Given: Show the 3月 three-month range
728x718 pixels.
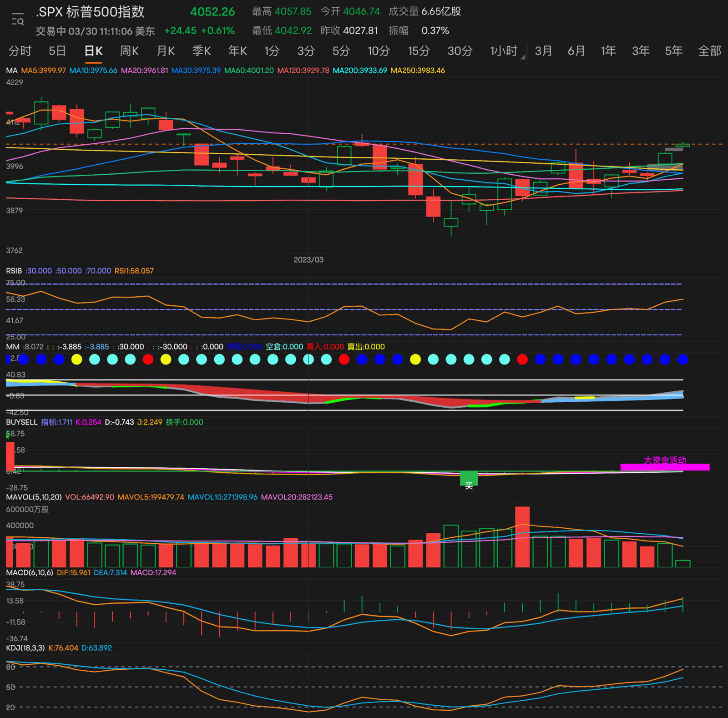Looking at the screenshot, I should (x=543, y=51).
